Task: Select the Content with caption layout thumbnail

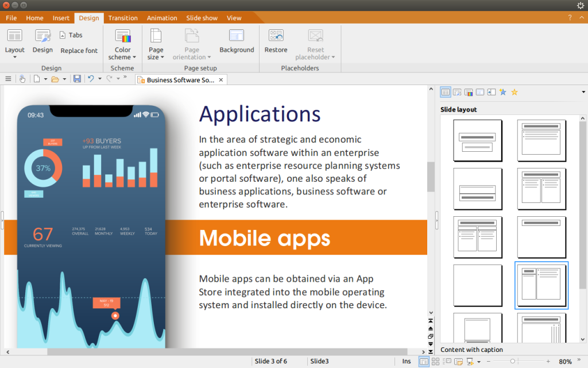Action: pyautogui.click(x=541, y=285)
